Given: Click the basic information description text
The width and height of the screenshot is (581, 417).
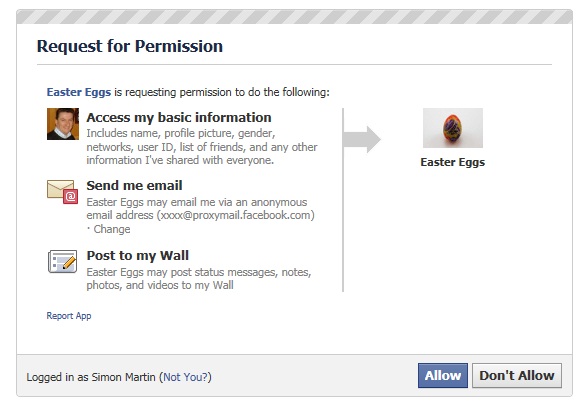Looking at the screenshot, I should pos(202,147).
